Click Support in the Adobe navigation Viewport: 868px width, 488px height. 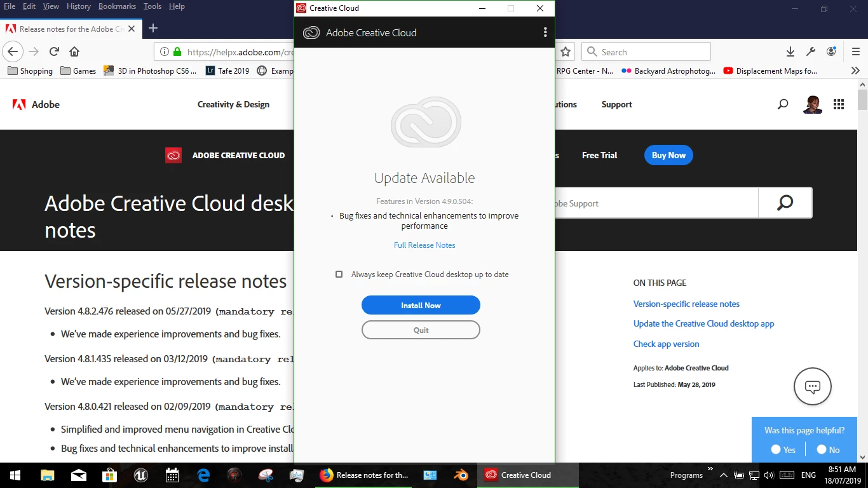pos(616,105)
